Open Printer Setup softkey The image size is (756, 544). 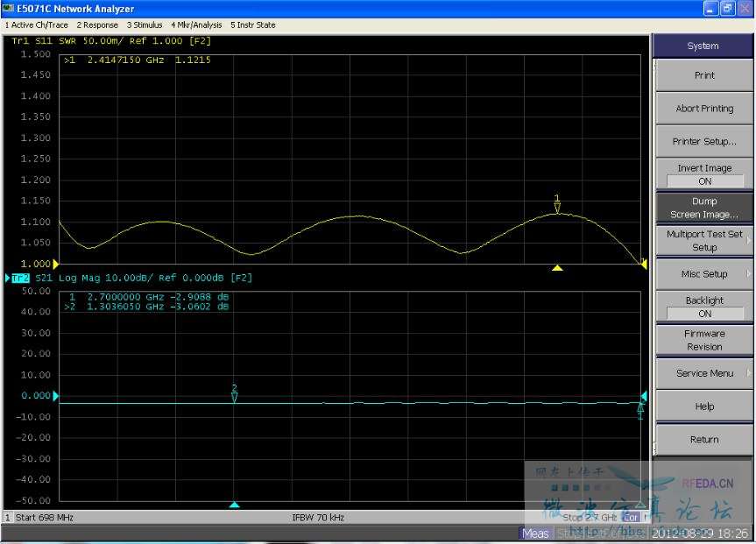point(704,141)
